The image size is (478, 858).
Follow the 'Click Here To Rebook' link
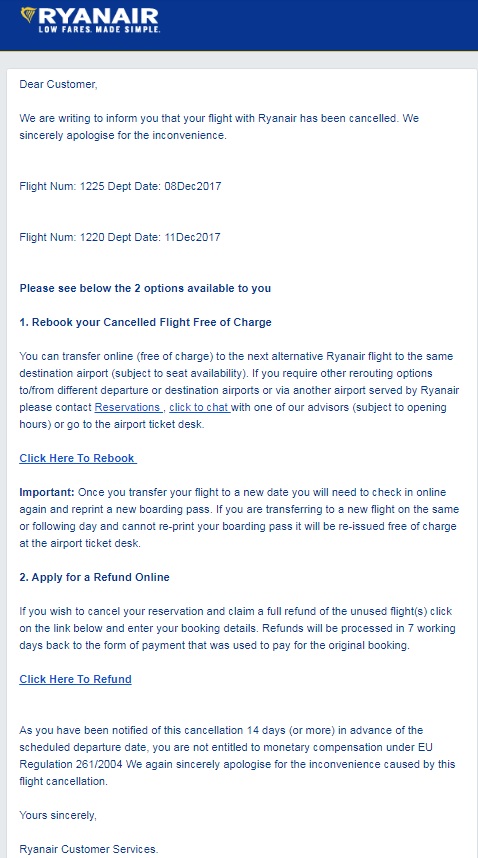[x=78, y=458]
